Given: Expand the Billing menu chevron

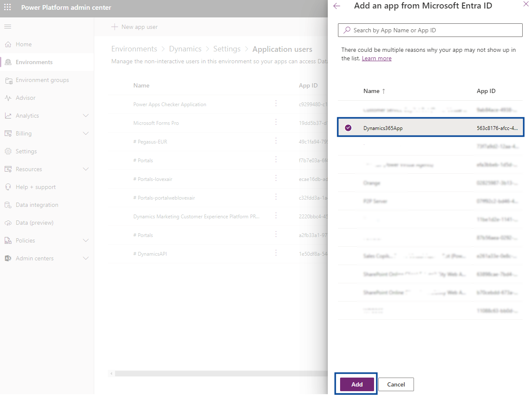Looking at the screenshot, I should (x=86, y=133).
